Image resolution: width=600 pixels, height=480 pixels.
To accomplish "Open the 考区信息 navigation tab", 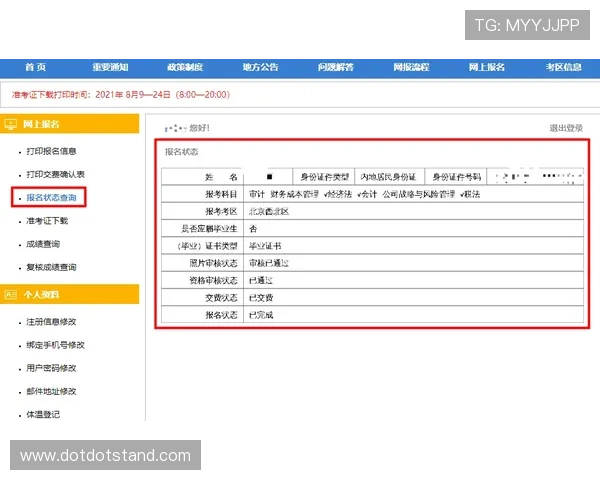I will click(564, 67).
